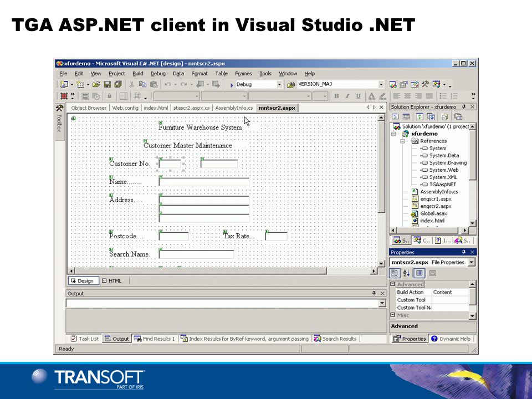
Task: Open the Debug menu
Action: [158, 74]
